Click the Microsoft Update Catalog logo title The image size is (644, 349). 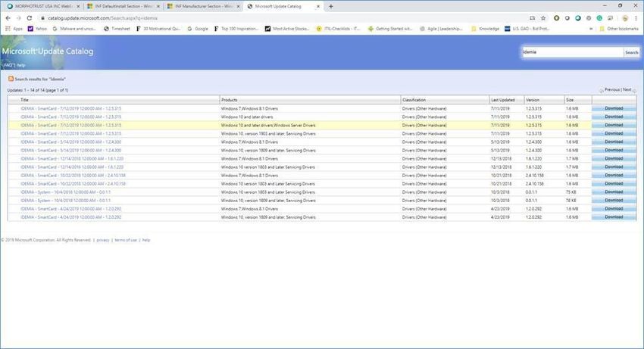[x=48, y=51]
